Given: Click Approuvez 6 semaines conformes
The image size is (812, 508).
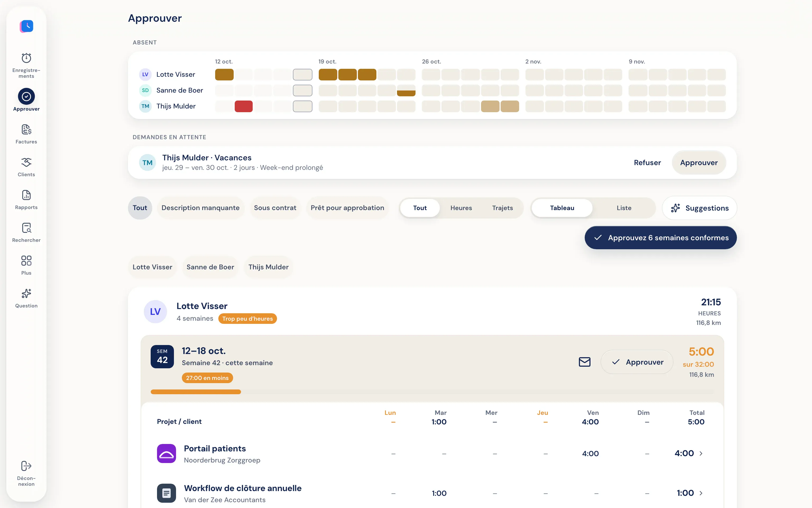Looking at the screenshot, I should [660, 238].
